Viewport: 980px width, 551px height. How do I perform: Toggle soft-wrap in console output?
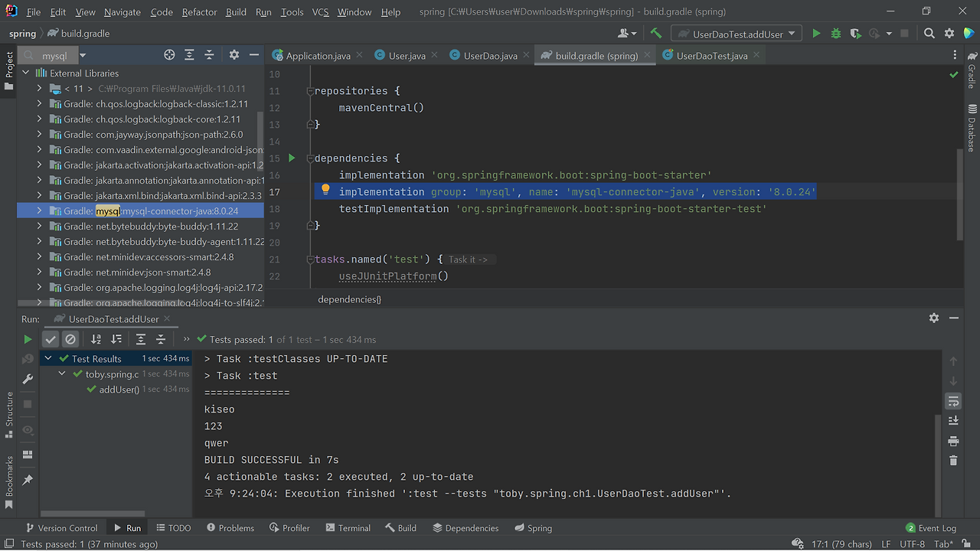953,401
